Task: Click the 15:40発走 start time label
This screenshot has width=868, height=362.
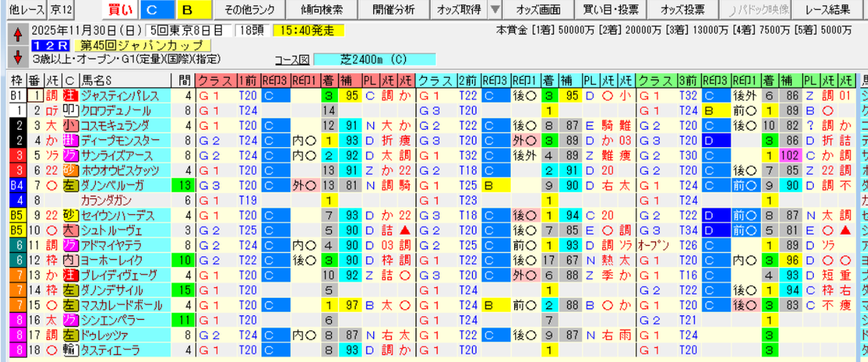Action: click(308, 30)
